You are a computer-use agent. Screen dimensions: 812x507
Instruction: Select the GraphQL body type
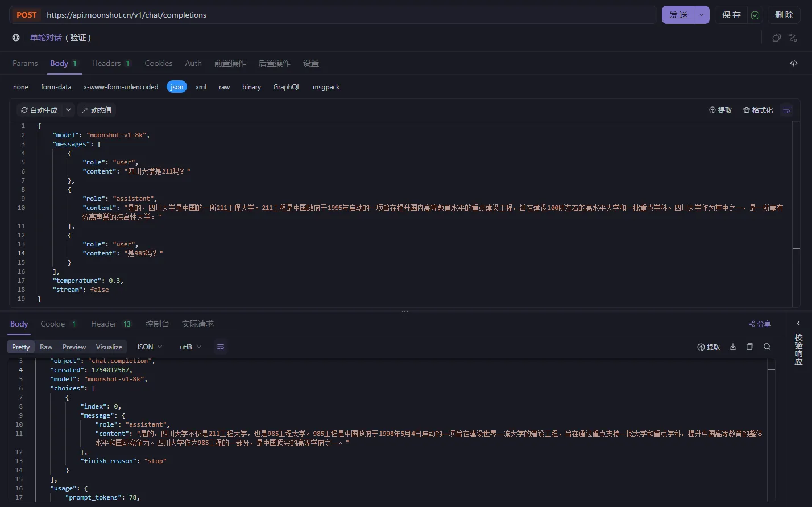(x=287, y=87)
